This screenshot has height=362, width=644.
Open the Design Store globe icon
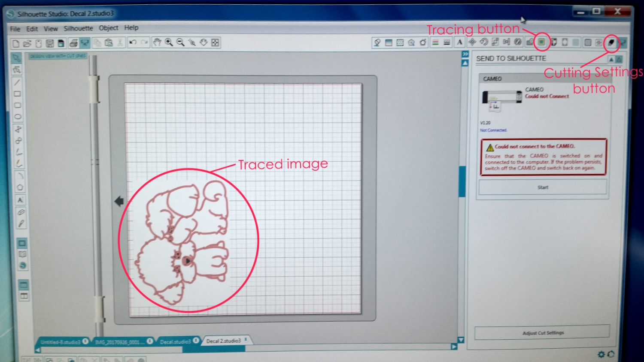click(22, 266)
